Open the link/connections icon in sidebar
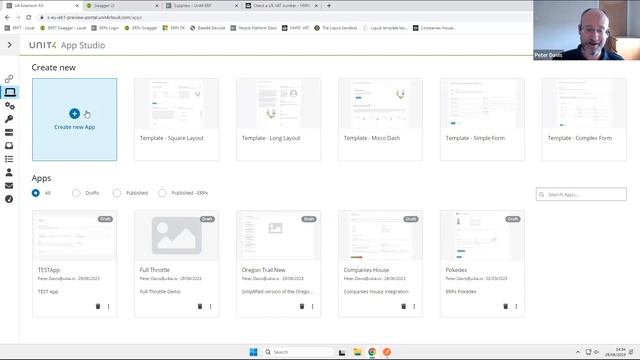The height and width of the screenshot is (360, 640). point(9,79)
